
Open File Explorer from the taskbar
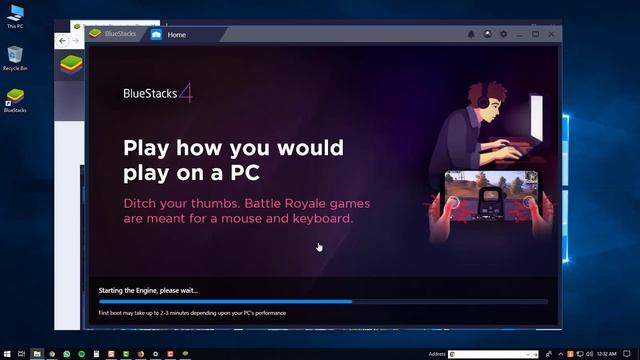tap(37, 354)
